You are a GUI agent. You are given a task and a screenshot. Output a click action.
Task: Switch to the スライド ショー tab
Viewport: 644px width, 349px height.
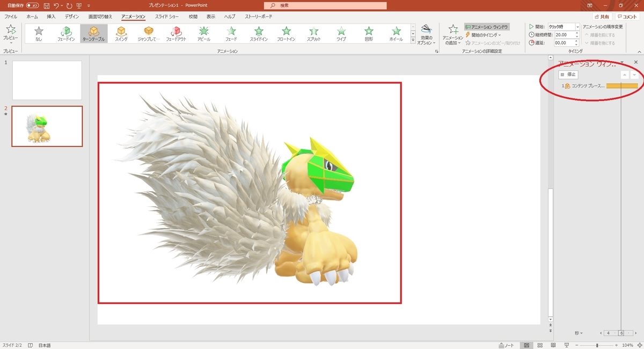167,17
